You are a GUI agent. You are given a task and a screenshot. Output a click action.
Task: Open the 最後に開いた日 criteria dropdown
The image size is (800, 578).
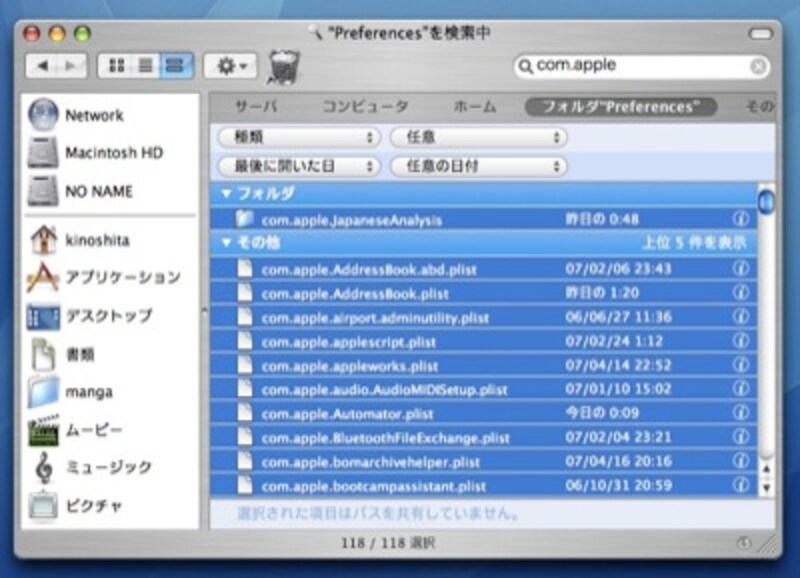tap(299, 166)
